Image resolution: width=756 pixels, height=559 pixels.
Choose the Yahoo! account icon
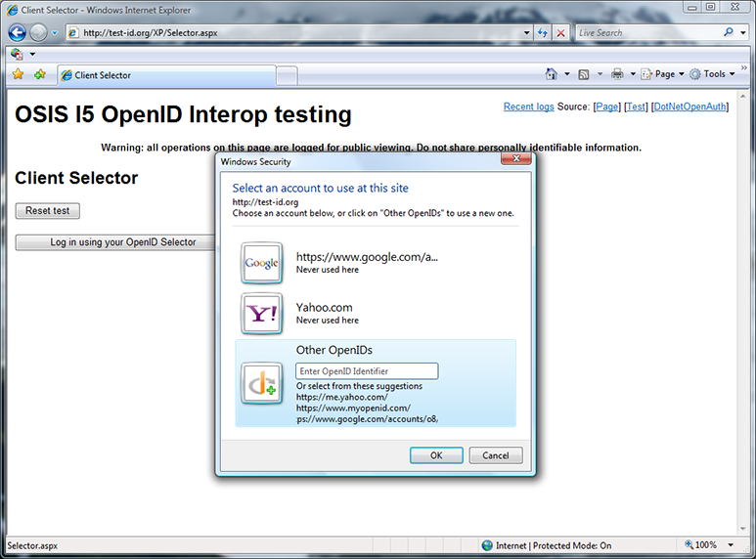pyautogui.click(x=261, y=314)
